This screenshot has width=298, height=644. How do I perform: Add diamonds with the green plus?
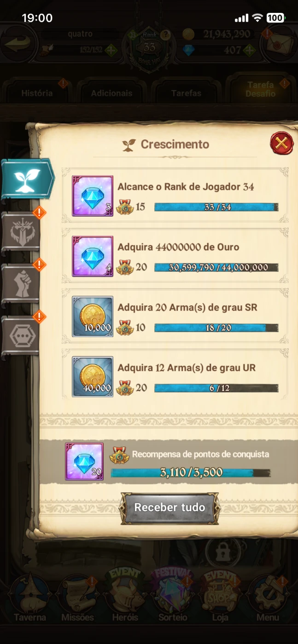click(x=250, y=50)
